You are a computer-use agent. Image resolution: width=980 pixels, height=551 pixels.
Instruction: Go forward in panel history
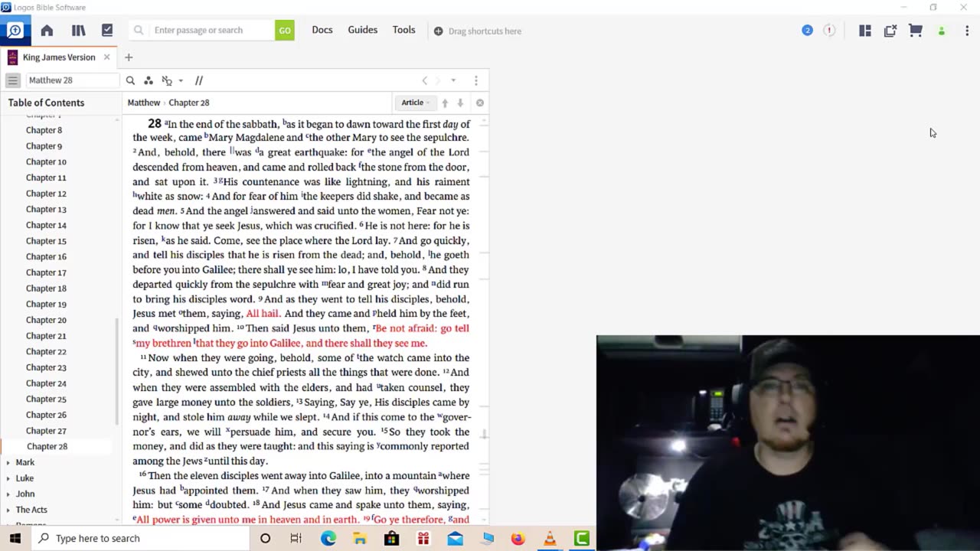click(439, 80)
